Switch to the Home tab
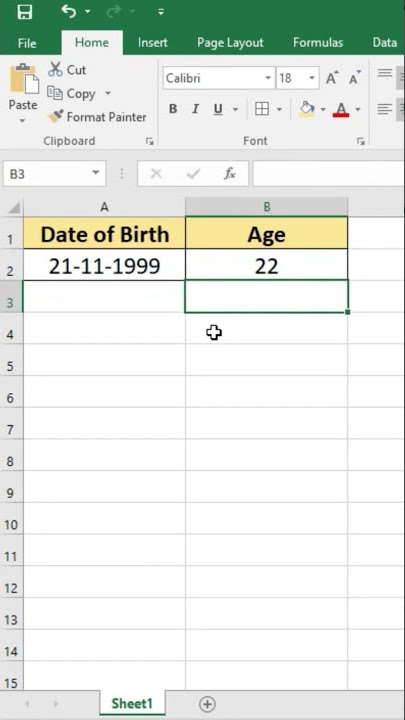This screenshot has height=720, width=405. [x=92, y=43]
